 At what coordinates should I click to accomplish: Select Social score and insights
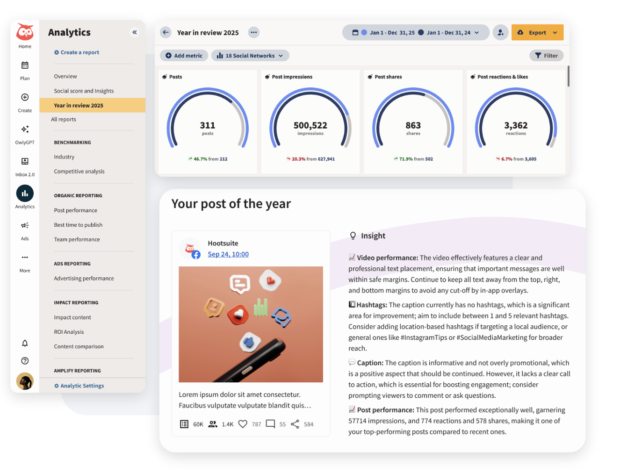[84, 91]
